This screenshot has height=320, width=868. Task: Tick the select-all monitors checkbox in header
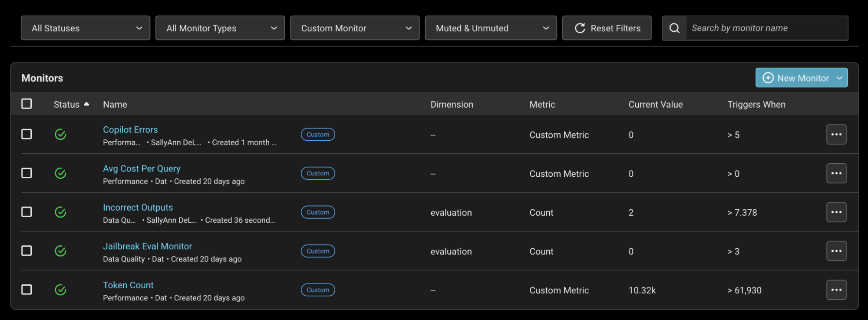[26, 104]
